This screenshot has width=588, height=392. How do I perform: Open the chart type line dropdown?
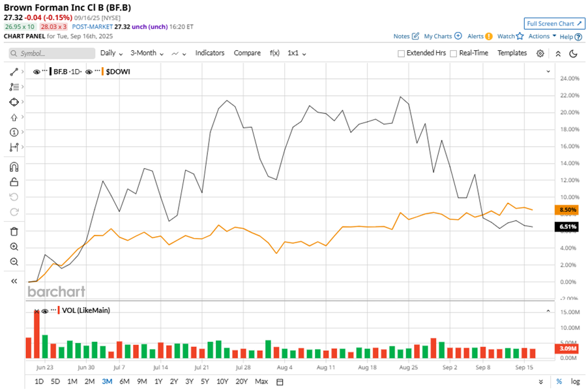(x=179, y=53)
